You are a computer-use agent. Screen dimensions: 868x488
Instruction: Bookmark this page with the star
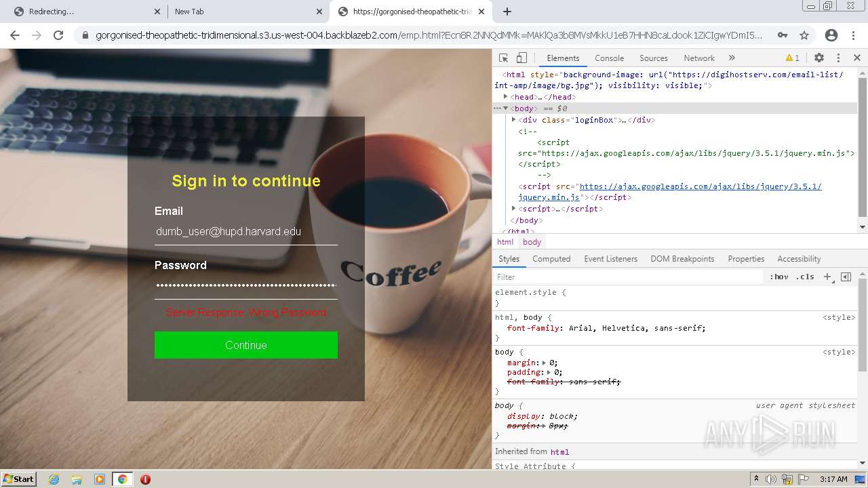click(x=804, y=35)
